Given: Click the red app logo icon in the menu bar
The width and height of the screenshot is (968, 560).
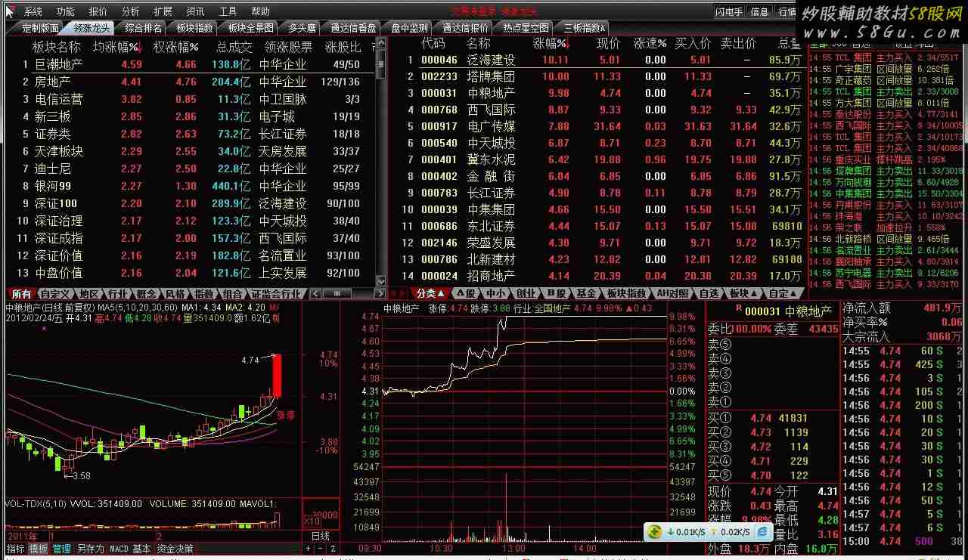Looking at the screenshot, I should tap(10, 11).
